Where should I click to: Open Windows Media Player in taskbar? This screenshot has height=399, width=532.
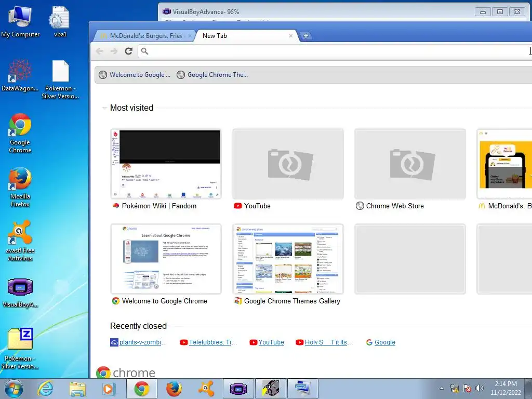pyautogui.click(x=109, y=389)
